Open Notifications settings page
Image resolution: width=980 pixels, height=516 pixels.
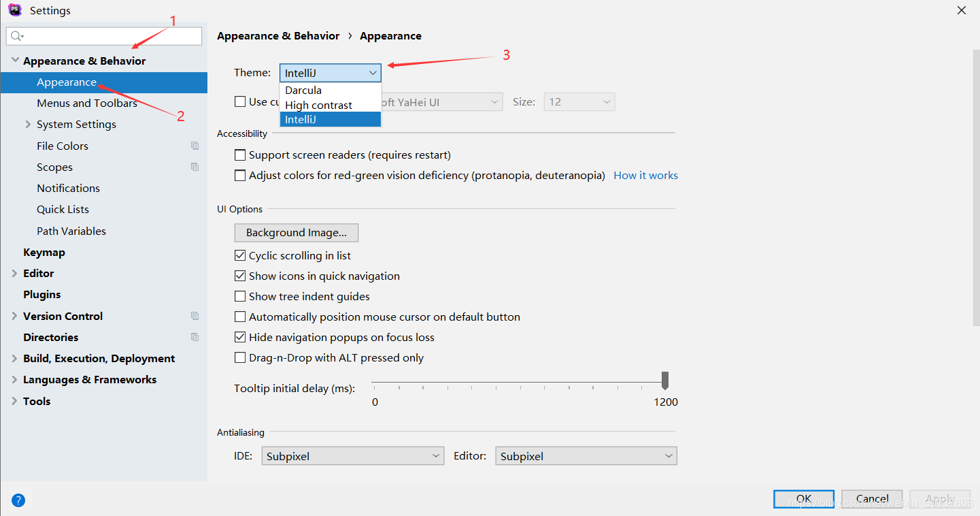[x=68, y=189]
